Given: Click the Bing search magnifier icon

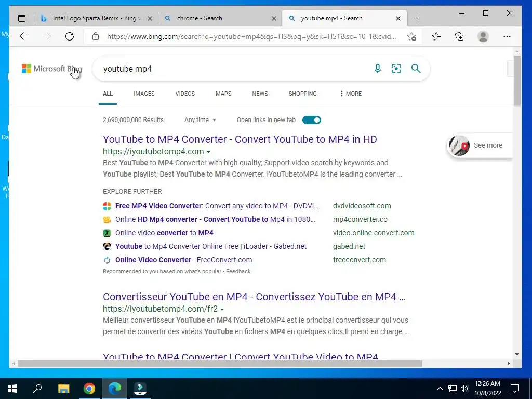Looking at the screenshot, I should (x=416, y=69).
